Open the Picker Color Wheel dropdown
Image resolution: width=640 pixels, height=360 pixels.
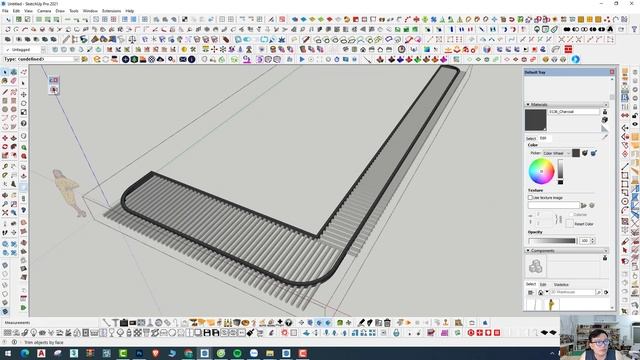[557, 153]
